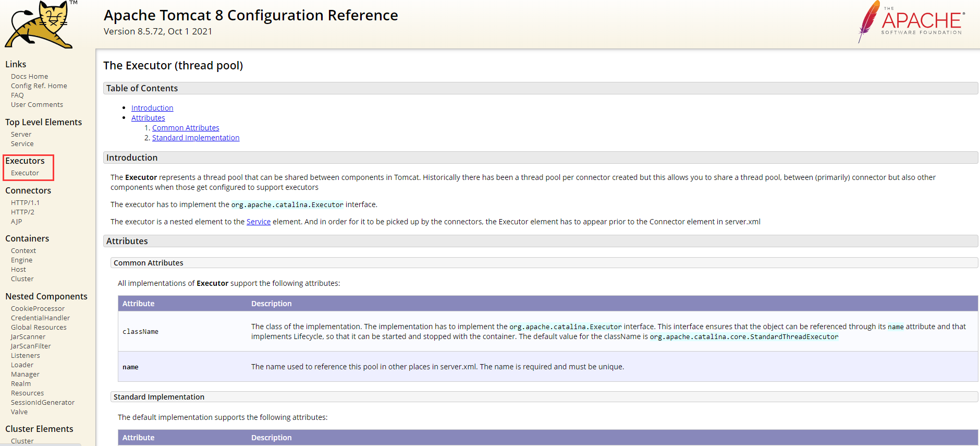Follow the Service link in Introduction text
The image size is (980, 446).
pos(259,222)
